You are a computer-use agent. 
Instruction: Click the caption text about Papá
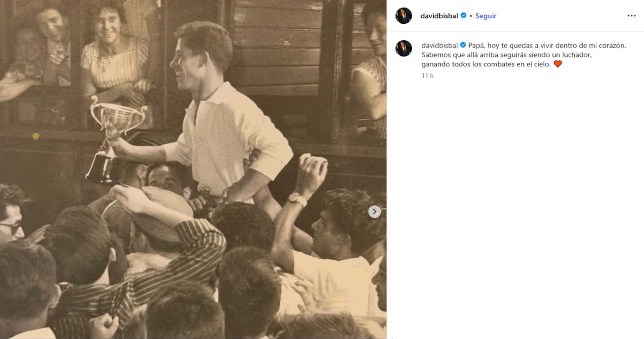click(523, 55)
